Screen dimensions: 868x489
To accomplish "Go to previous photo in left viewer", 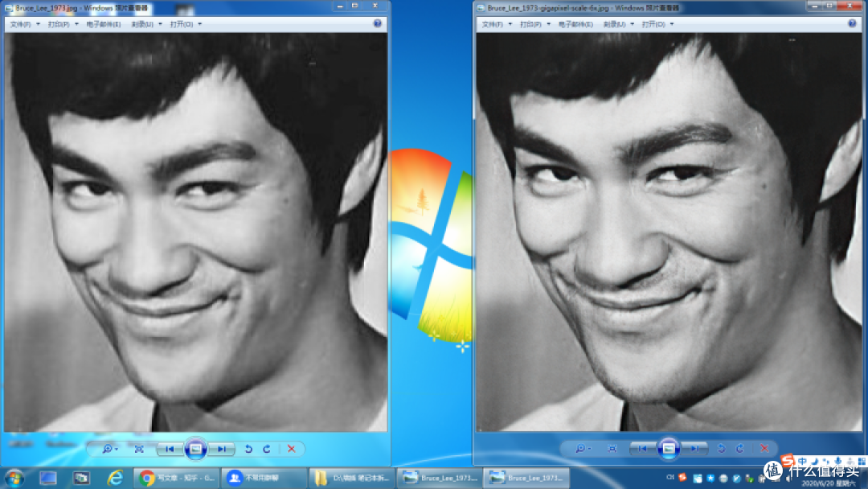I will pos(170,449).
